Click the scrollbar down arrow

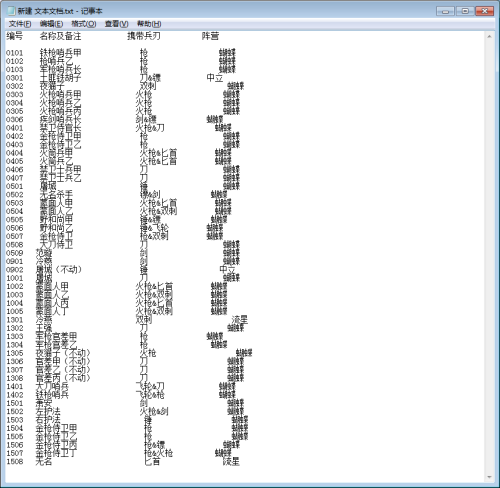tap(489, 477)
